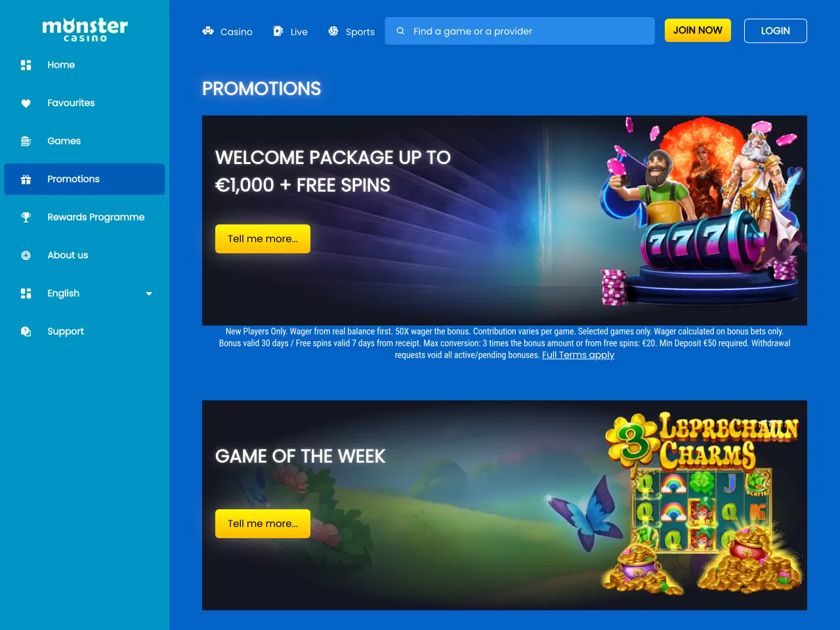The image size is (840, 630).
Task: Click the LOGIN button
Action: (776, 31)
